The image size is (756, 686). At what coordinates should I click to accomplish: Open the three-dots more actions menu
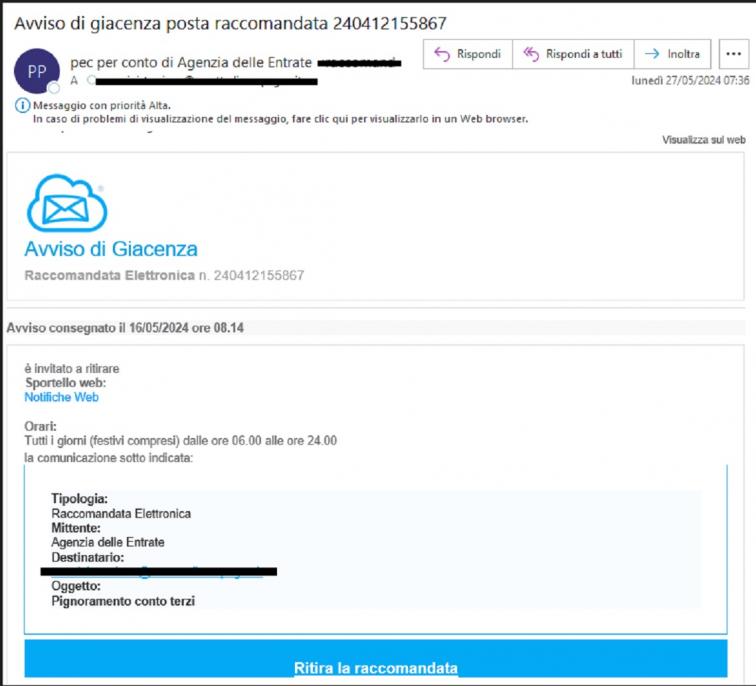[733, 54]
